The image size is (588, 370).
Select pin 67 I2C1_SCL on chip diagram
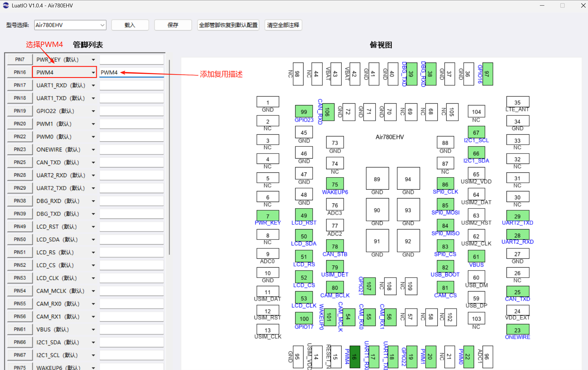tap(476, 132)
